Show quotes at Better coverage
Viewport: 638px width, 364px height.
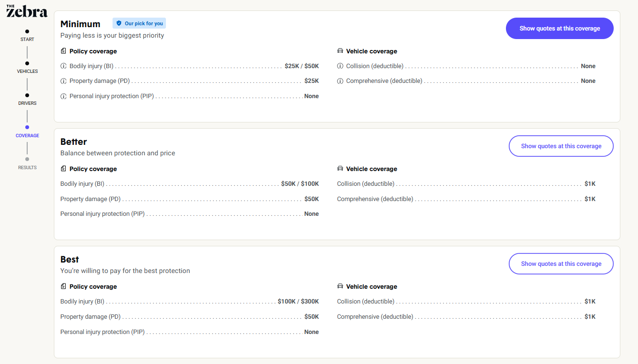[561, 146]
